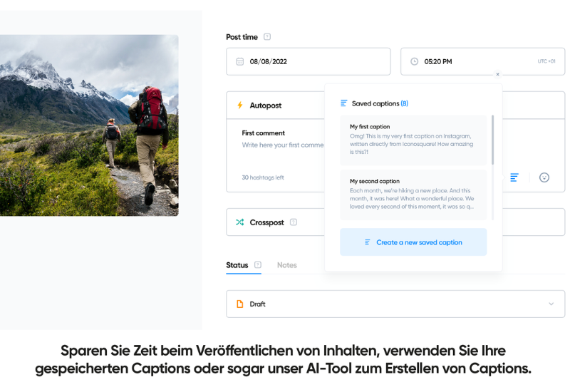Screen dimensions: 570x392
Task: Click the clock icon beside 05:20 PM
Action: coord(415,62)
